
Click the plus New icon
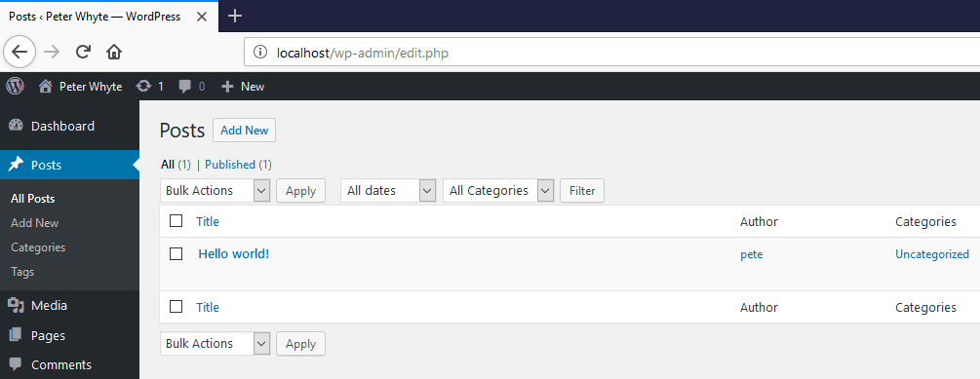pyautogui.click(x=227, y=86)
